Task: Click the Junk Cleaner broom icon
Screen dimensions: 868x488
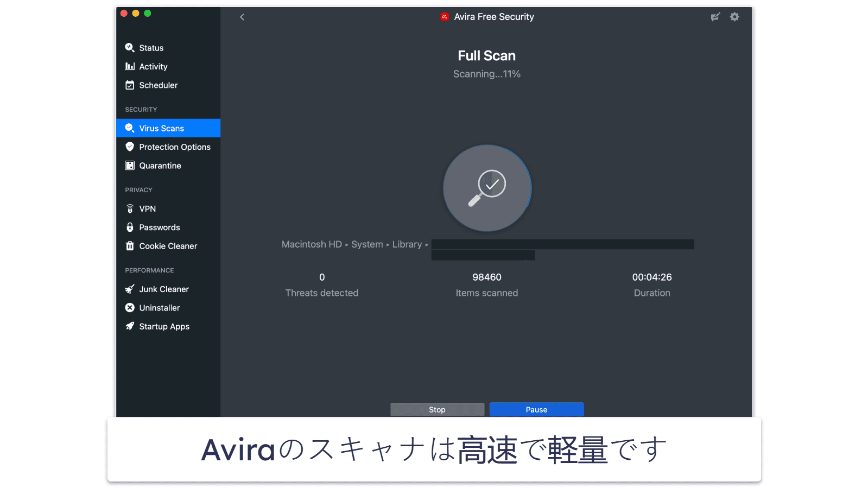Action: click(x=130, y=289)
